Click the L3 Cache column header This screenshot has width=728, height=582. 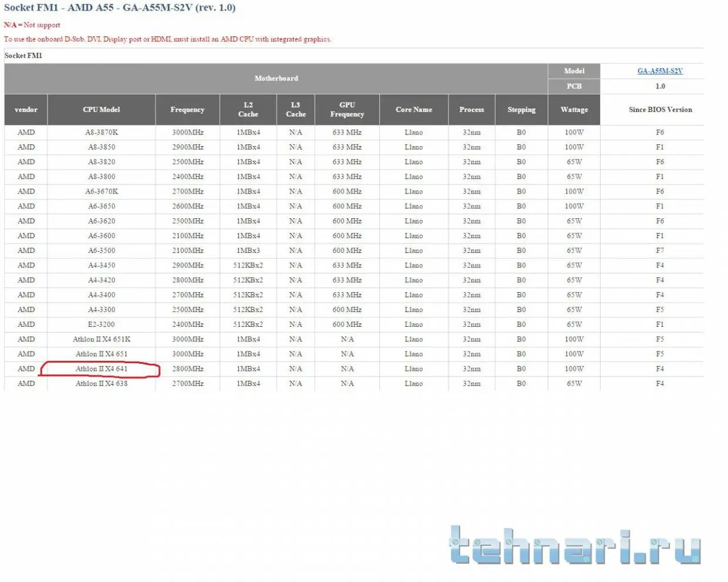tap(296, 110)
